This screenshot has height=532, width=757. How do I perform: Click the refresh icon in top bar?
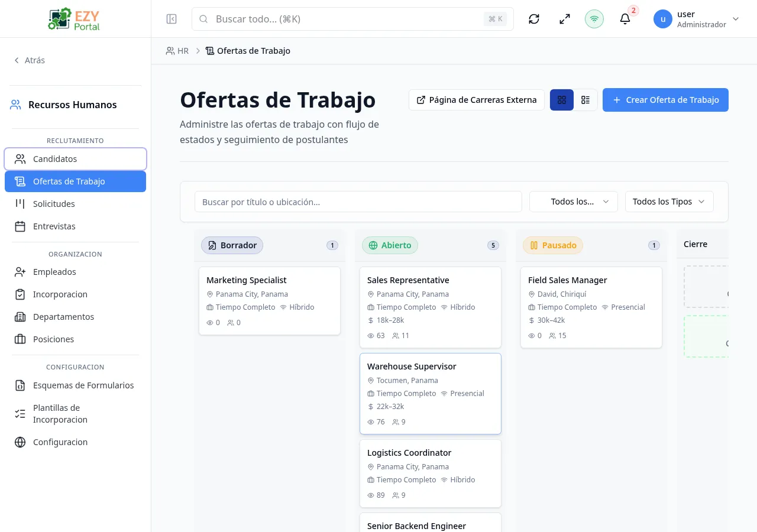534,19
